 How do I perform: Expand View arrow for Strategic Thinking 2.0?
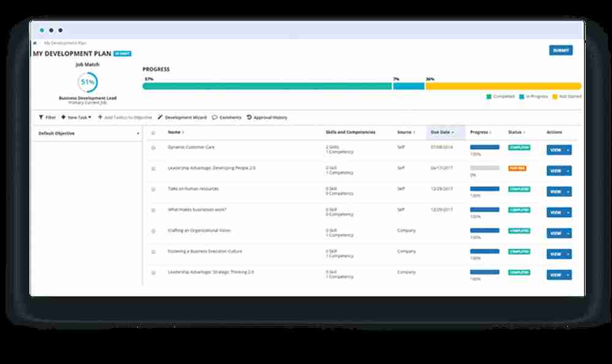click(568, 275)
